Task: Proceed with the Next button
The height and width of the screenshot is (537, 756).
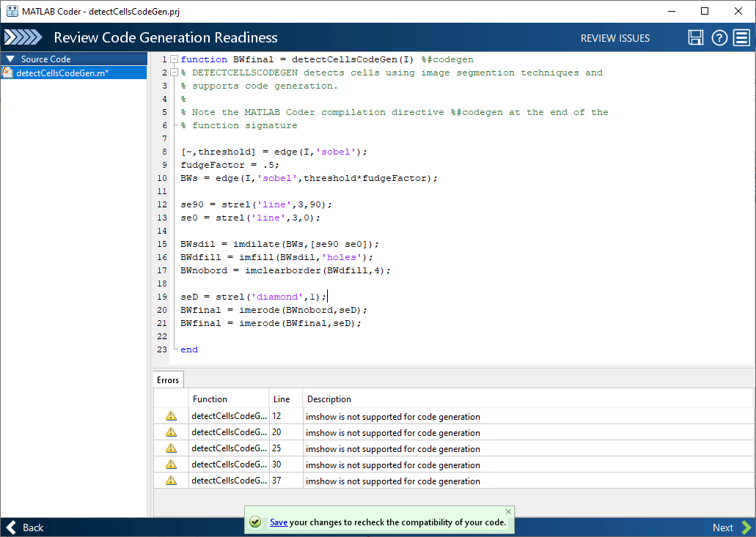Action: (x=730, y=527)
